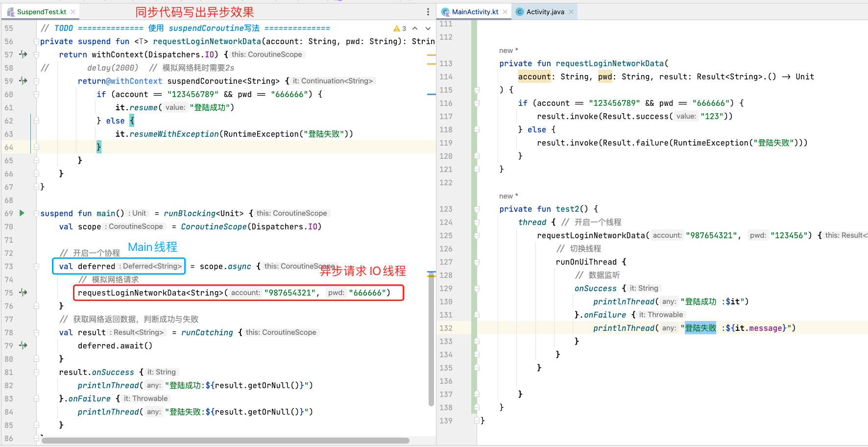Close the MainActivity.kt tab

[505, 12]
